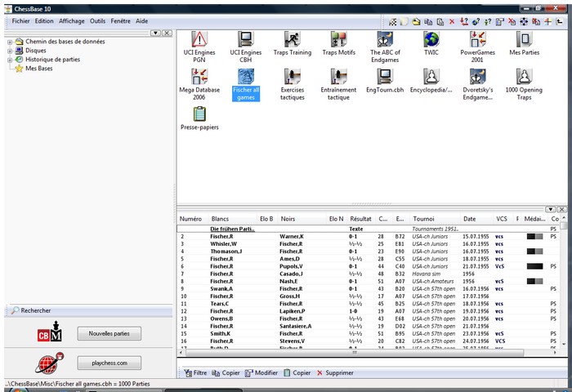The width and height of the screenshot is (572, 392).
Task: Click the open database folder toolbar icon
Action: (416, 22)
